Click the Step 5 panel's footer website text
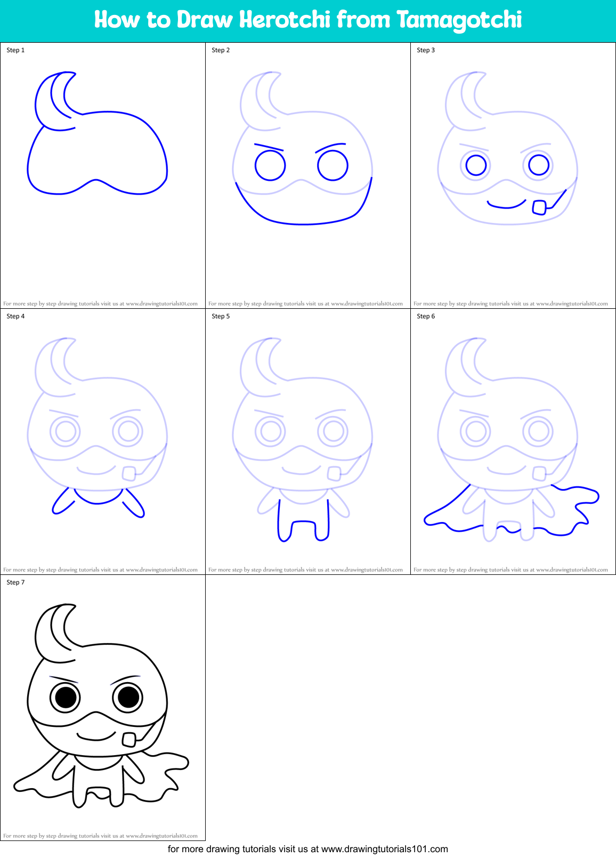 305,570
